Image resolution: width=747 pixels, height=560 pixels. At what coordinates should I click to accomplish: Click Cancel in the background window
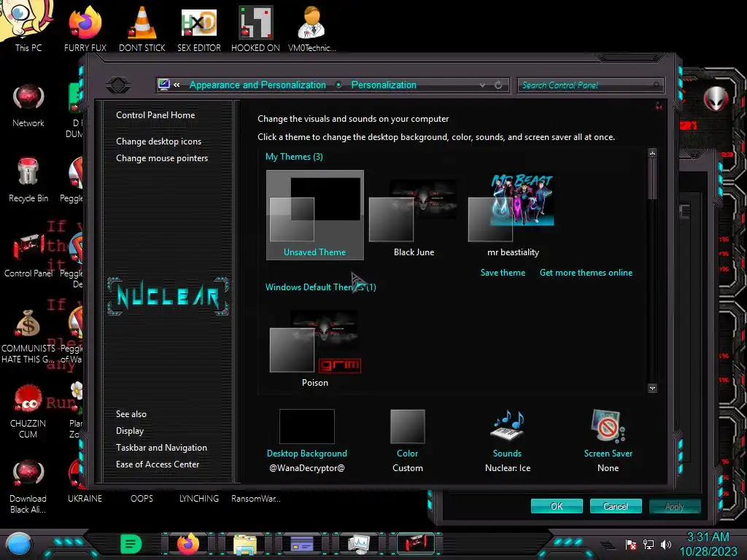[616, 506]
